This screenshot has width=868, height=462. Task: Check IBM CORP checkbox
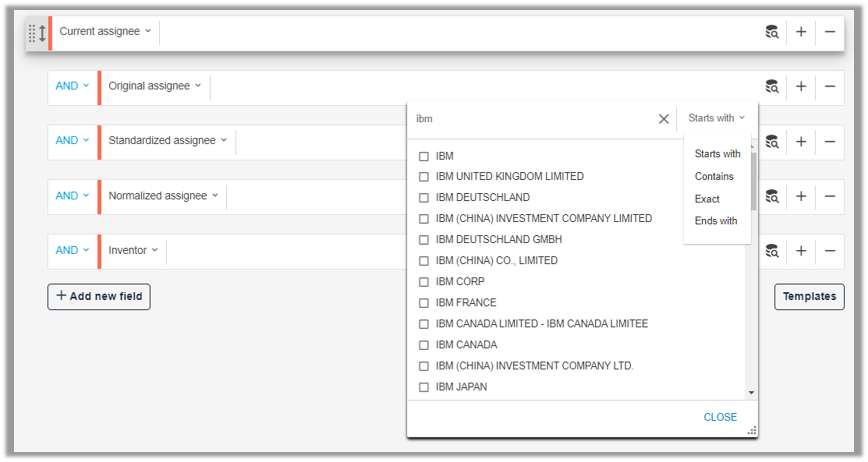pyautogui.click(x=424, y=282)
